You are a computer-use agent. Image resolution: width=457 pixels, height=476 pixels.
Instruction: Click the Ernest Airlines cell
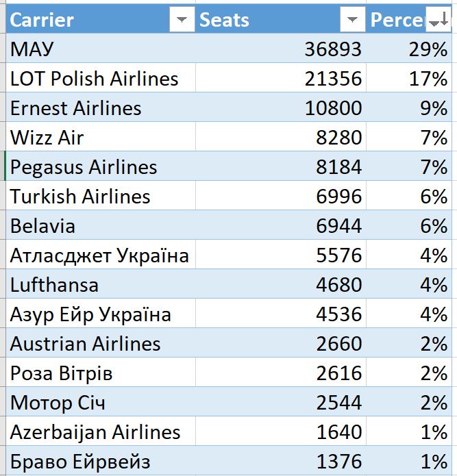(101, 108)
